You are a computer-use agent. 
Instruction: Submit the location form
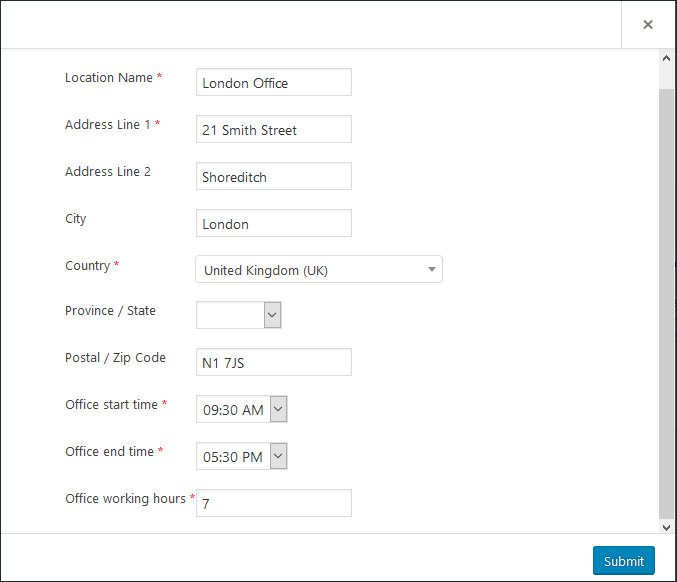pos(623,560)
